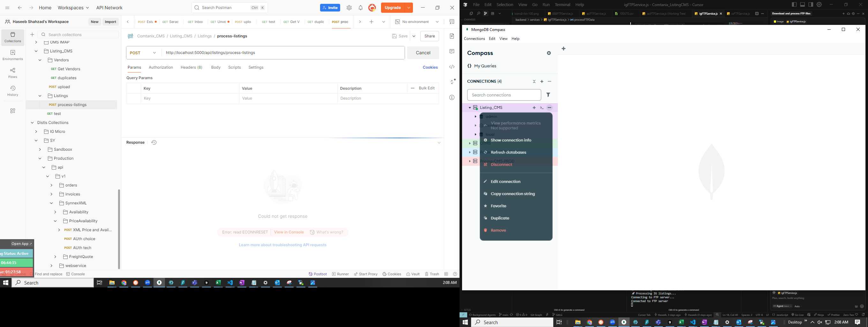
Task: Click filter connections funnel icon
Action: 548,95
